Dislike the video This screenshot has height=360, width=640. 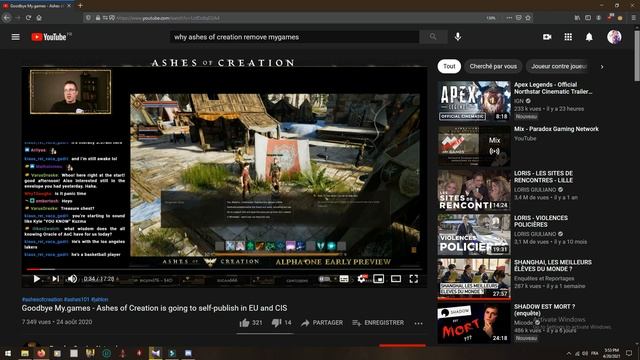tap(282, 323)
